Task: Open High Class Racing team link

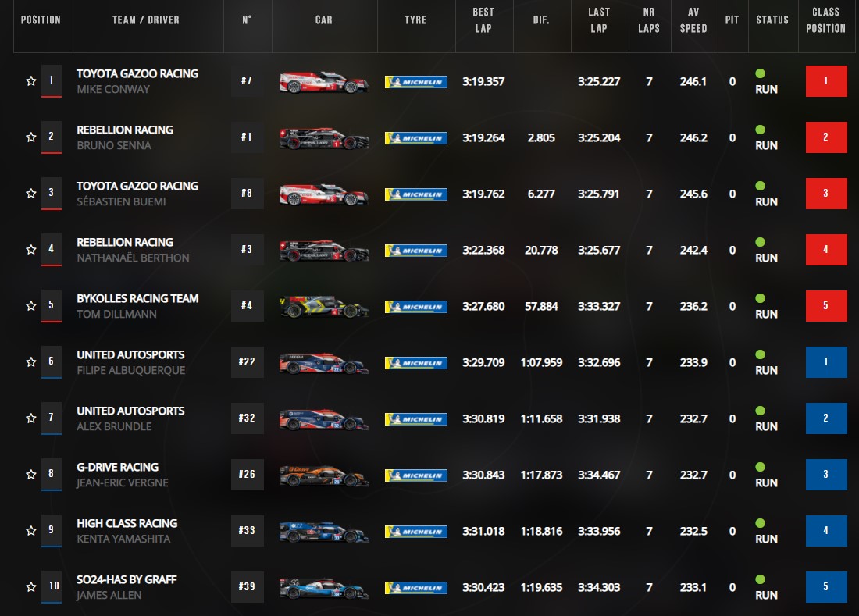Action: [x=127, y=524]
